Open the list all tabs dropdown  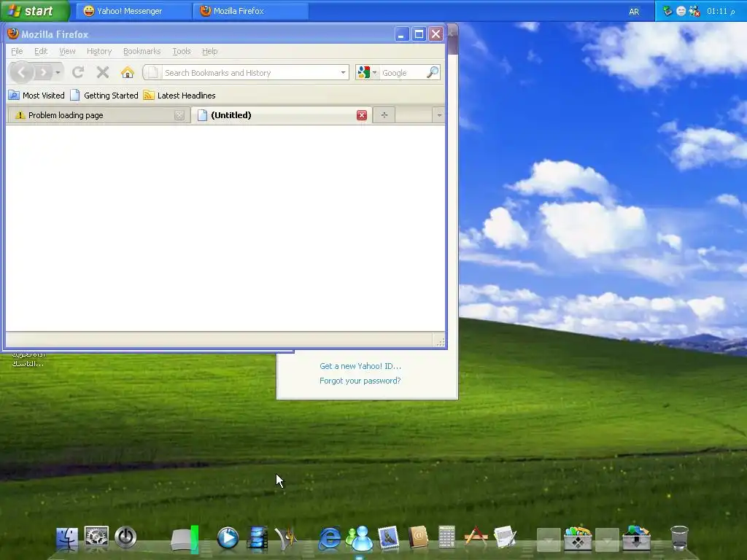438,115
